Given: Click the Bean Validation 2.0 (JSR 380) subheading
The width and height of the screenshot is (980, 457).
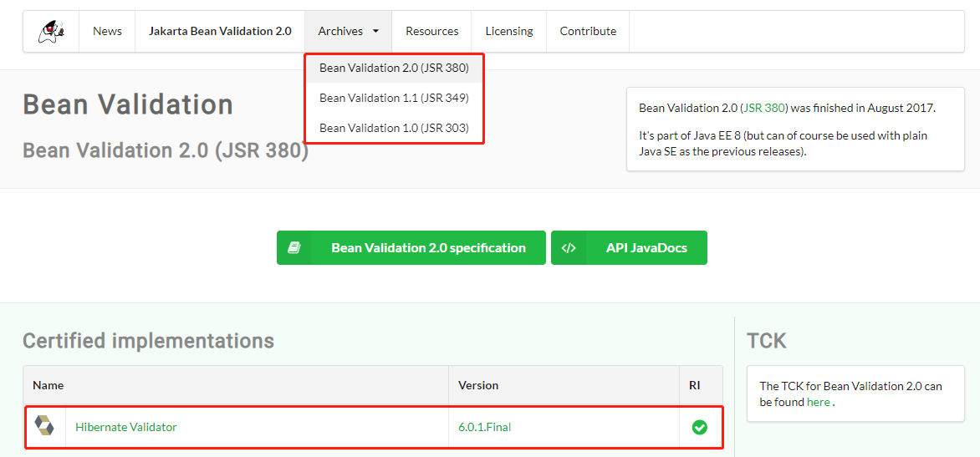Looking at the screenshot, I should coord(166,150).
